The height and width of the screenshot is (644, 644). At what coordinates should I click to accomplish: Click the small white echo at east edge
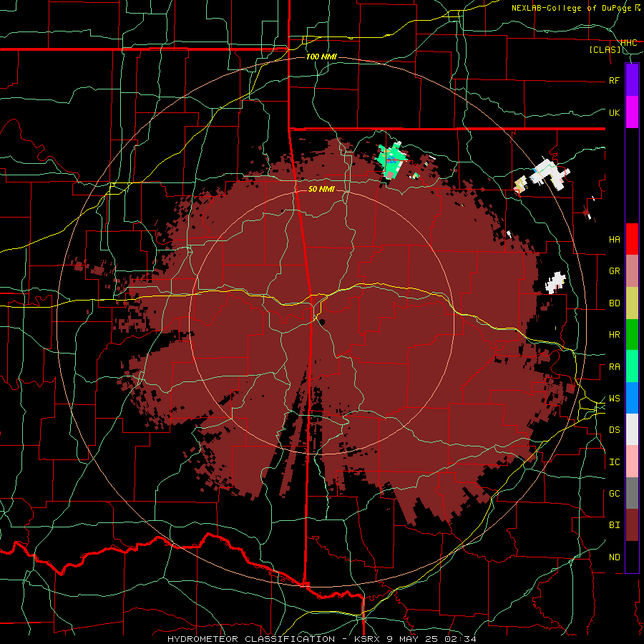(x=556, y=283)
